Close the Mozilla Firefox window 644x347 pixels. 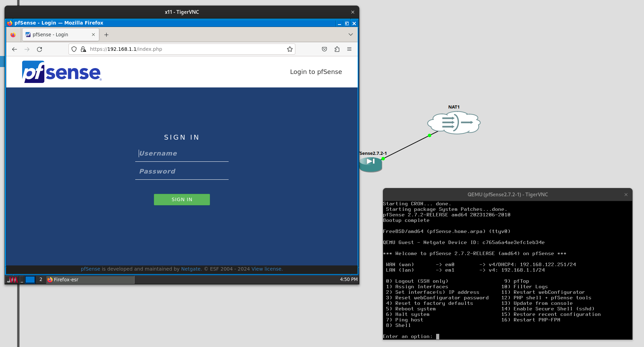[354, 24]
